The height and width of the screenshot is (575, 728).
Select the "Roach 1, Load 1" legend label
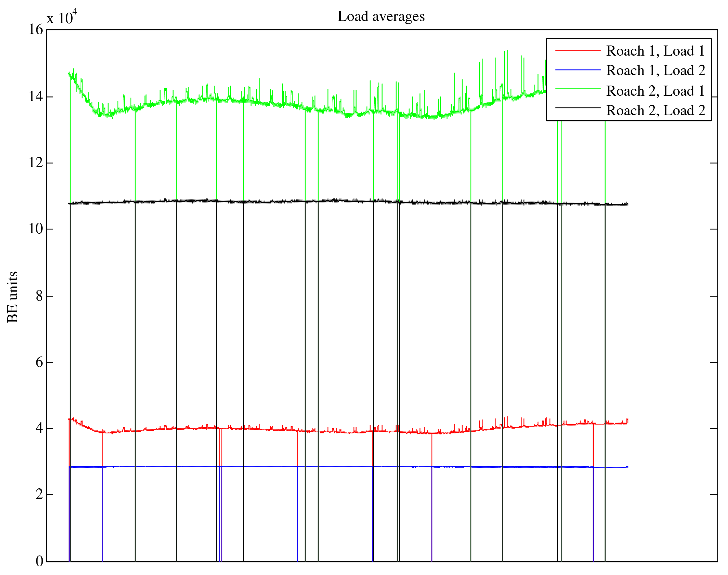tap(655, 51)
